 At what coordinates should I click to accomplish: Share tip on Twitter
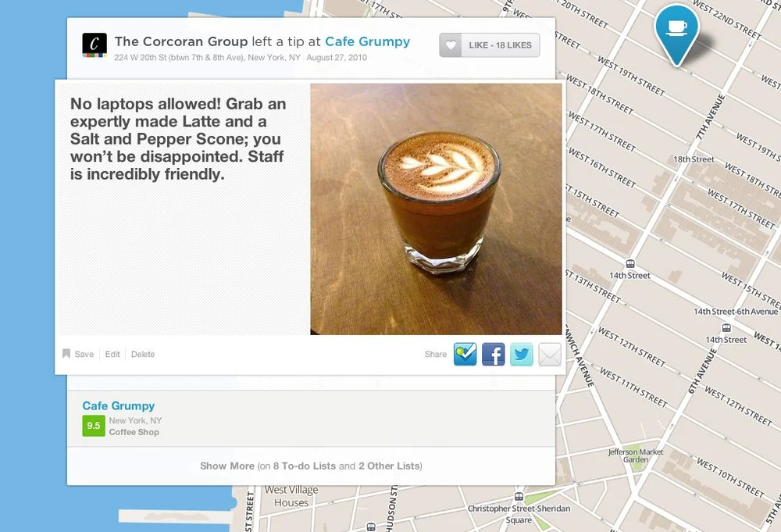coord(522,354)
